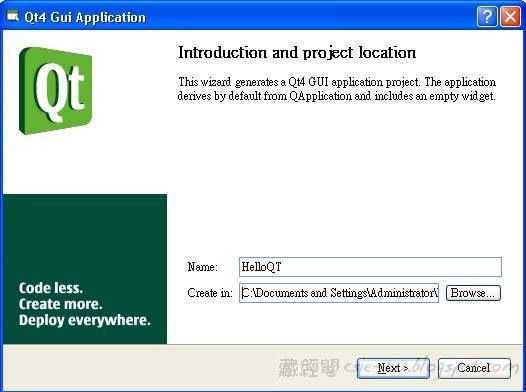This screenshot has width=526, height=392.
Task: Click the 'Deploy everywhere.' slogan text
Action: (x=85, y=320)
